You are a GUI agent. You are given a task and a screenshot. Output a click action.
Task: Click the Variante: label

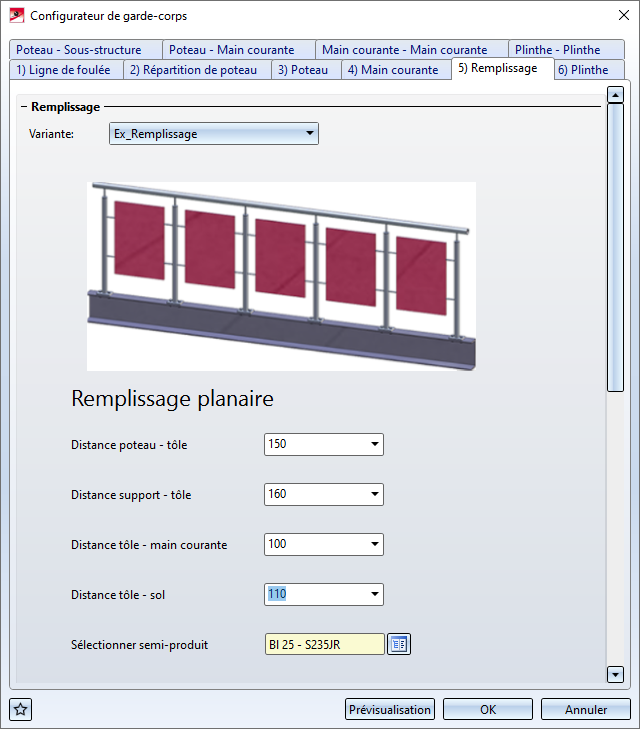click(51, 134)
